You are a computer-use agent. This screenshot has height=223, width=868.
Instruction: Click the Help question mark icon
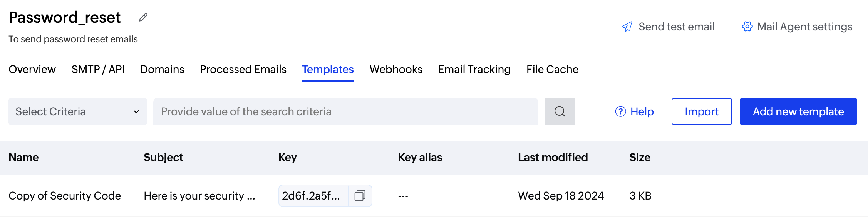620,111
